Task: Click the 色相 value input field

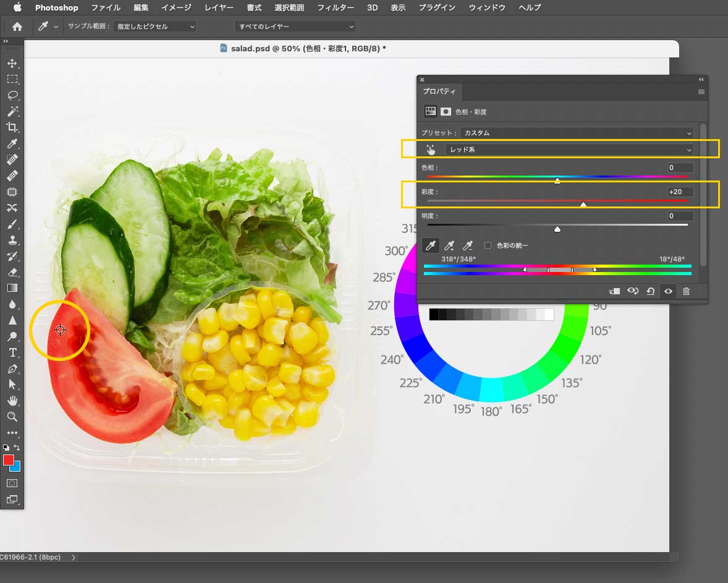Action: click(x=680, y=168)
